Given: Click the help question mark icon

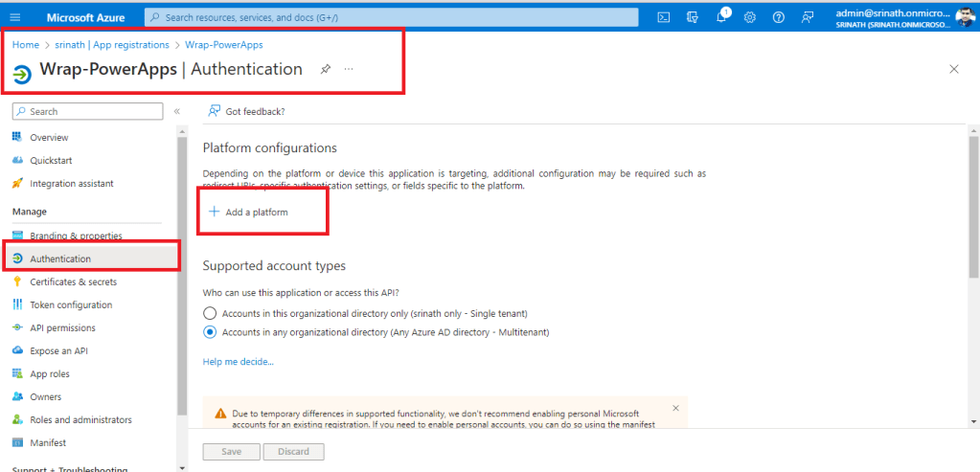Looking at the screenshot, I should [x=779, y=16].
